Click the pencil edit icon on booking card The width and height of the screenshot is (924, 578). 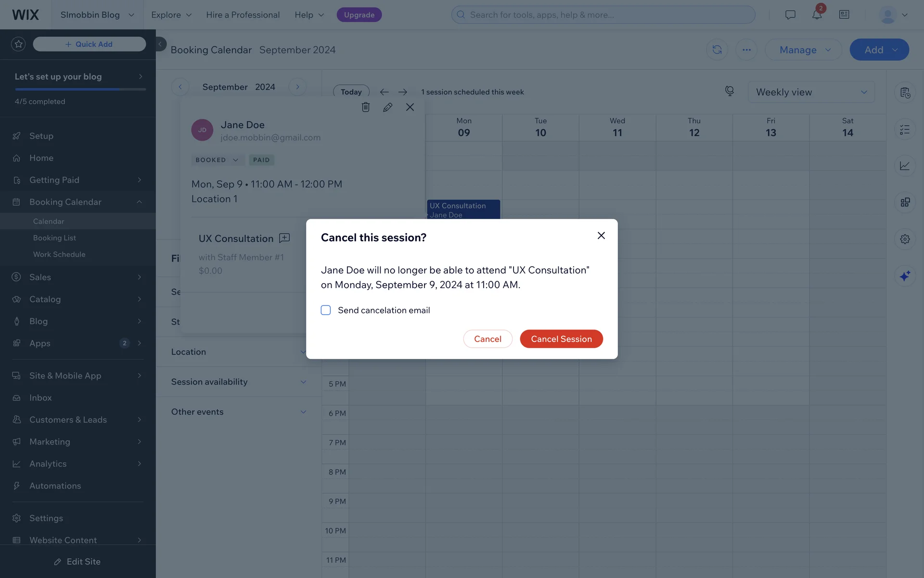click(387, 107)
